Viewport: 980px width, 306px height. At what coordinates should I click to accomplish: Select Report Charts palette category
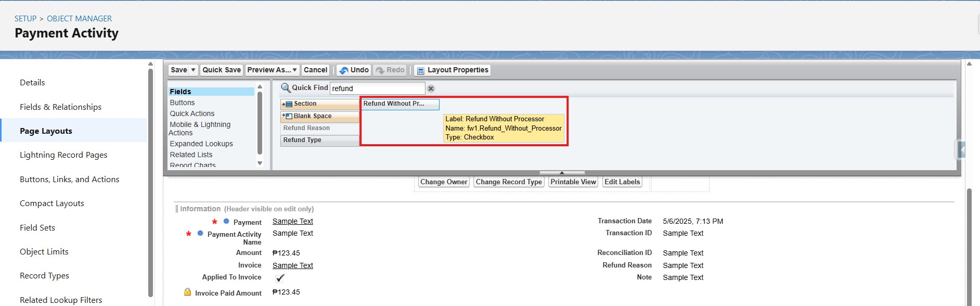coord(192,165)
